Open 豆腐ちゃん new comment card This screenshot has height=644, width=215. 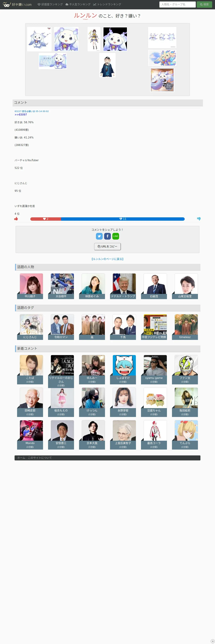point(154,402)
